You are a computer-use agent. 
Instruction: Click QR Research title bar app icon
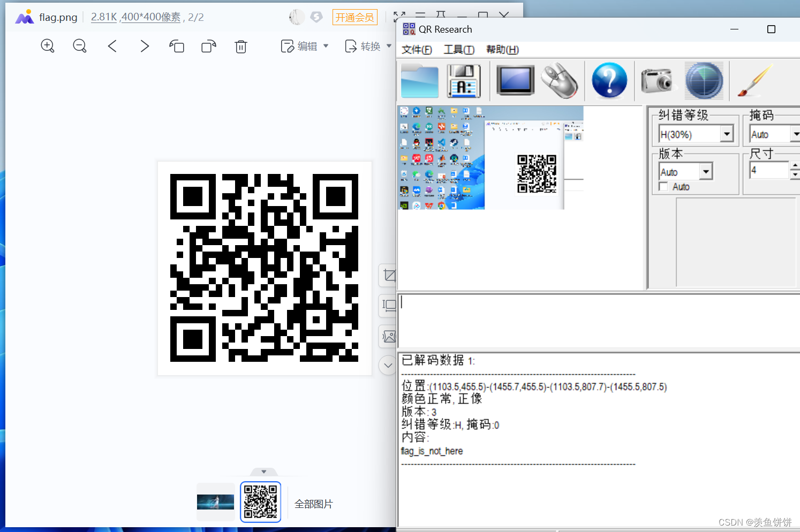pyautogui.click(x=409, y=29)
